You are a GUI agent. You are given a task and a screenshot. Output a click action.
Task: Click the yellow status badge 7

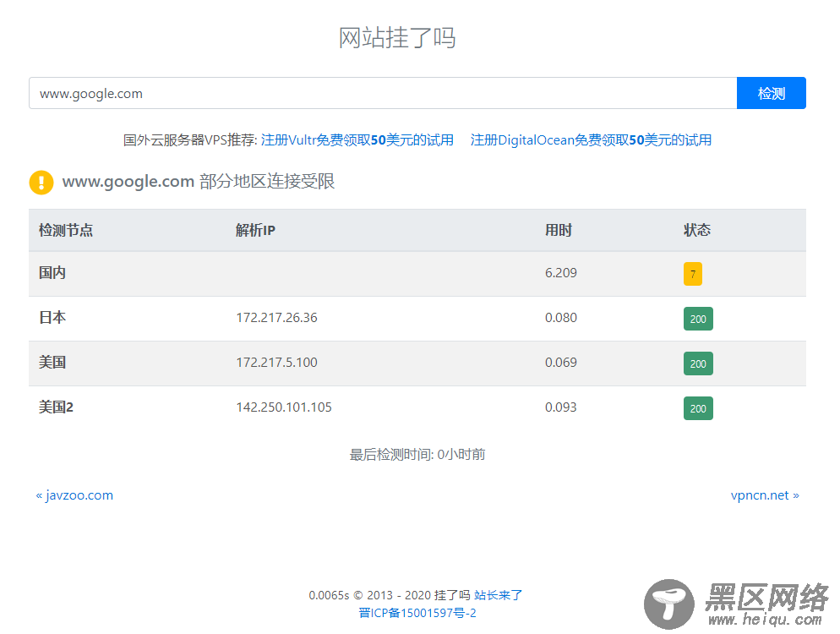pyautogui.click(x=693, y=274)
